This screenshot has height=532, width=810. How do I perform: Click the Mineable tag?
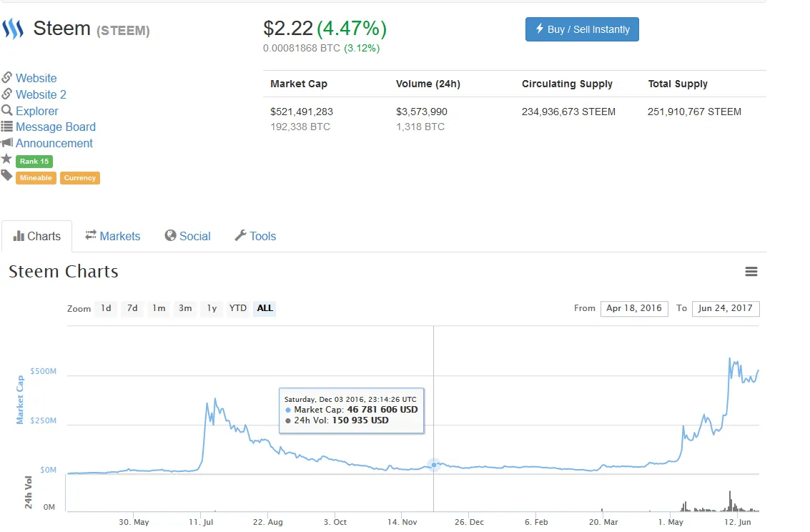tap(36, 177)
